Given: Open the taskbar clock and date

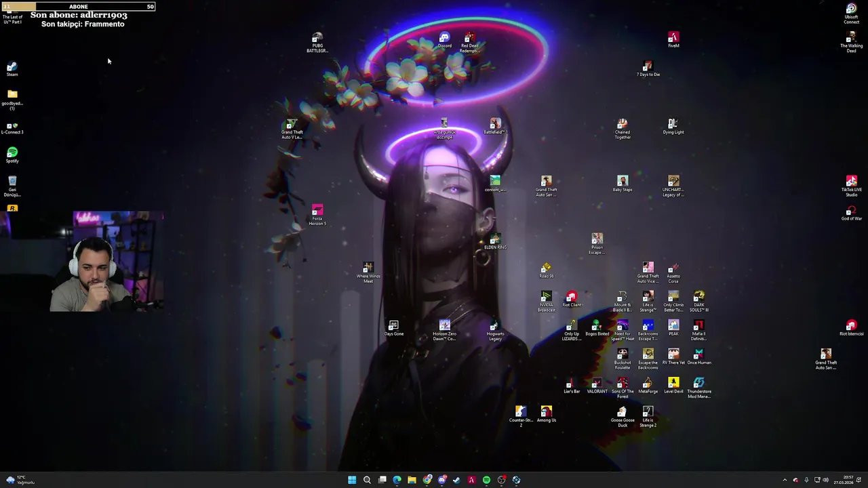Looking at the screenshot, I should [844, 480].
